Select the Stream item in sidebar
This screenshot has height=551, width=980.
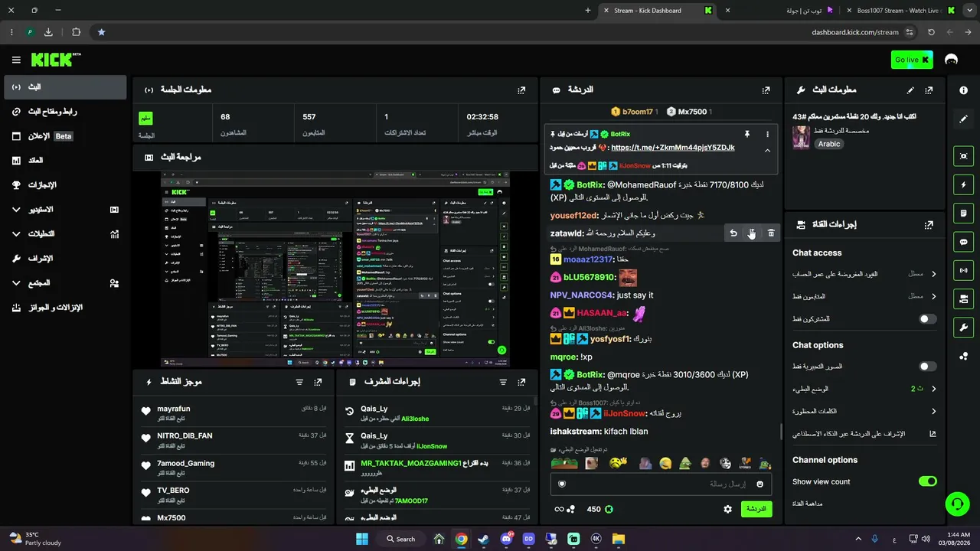[x=65, y=87]
